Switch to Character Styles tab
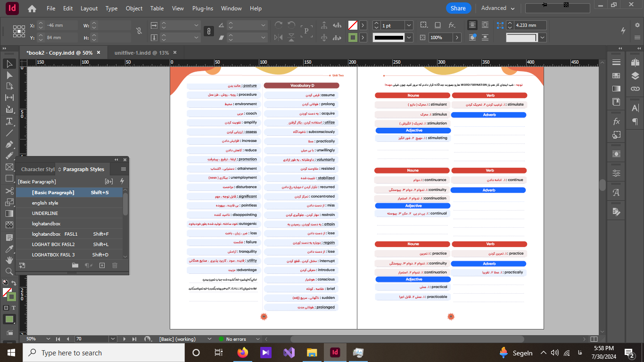This screenshot has height=362, width=644. [x=38, y=169]
